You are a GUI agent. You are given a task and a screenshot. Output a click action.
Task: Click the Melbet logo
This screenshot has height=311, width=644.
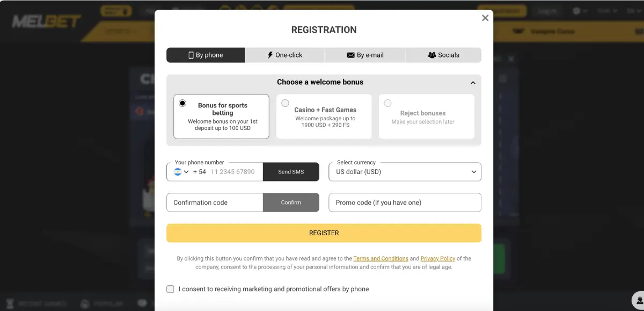coord(46,21)
